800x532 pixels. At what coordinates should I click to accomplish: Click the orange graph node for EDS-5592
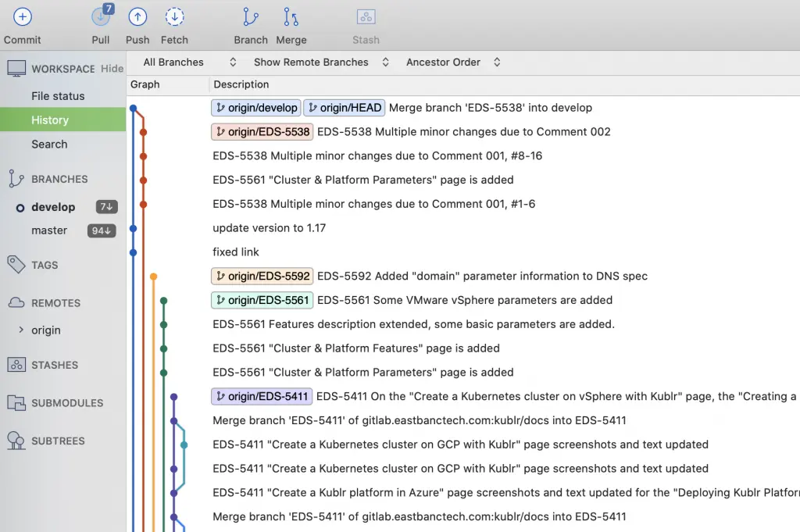point(154,277)
